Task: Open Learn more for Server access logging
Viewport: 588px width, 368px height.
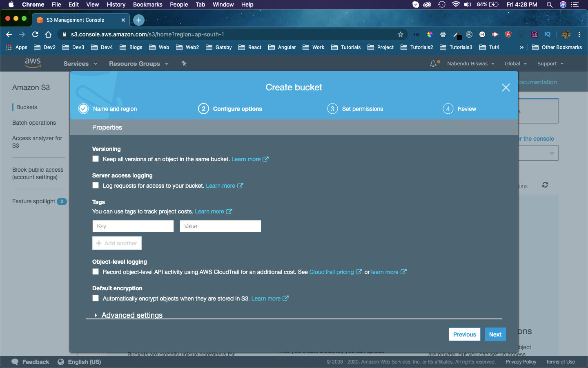Action: (x=220, y=186)
